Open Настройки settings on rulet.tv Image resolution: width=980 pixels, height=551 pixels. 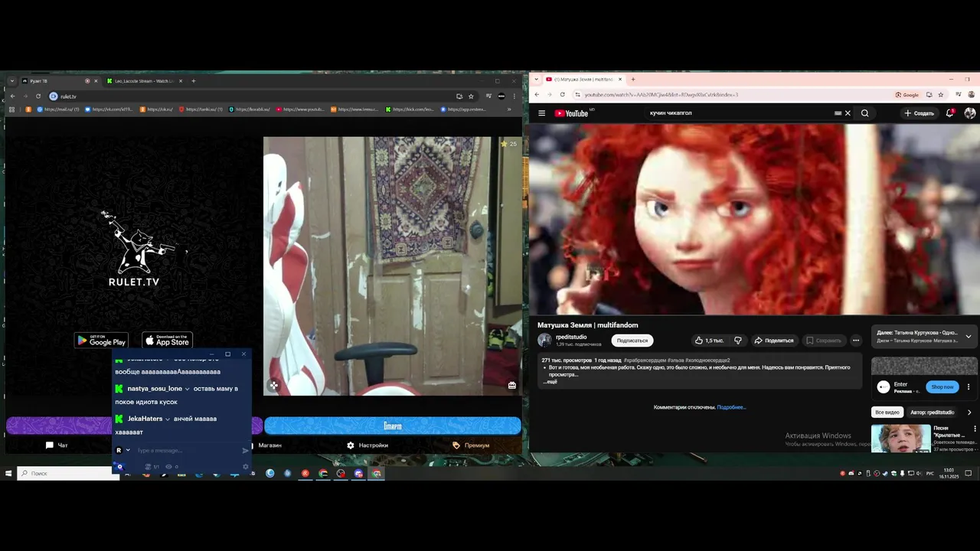[367, 445]
